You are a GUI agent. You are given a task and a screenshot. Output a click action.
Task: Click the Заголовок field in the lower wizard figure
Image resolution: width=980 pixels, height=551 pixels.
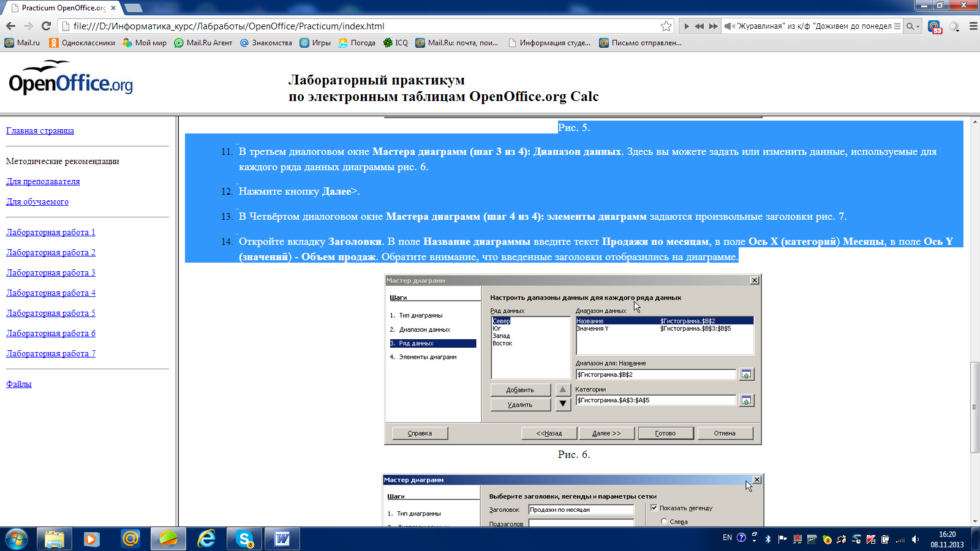(x=581, y=509)
